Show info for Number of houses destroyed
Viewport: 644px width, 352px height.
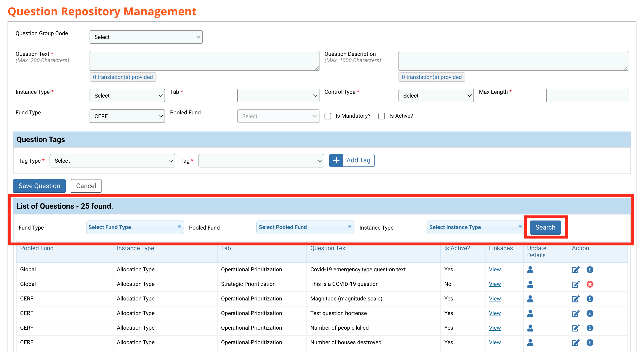point(590,342)
